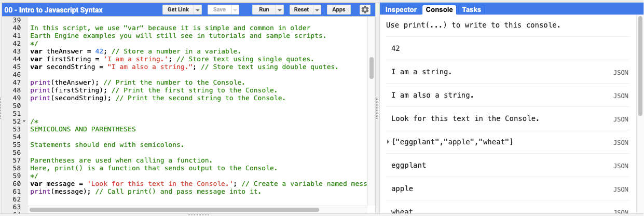Click the 'Use print(...)' console hint text
Image resolution: width=644 pixels, height=216 pixels.
473,25
